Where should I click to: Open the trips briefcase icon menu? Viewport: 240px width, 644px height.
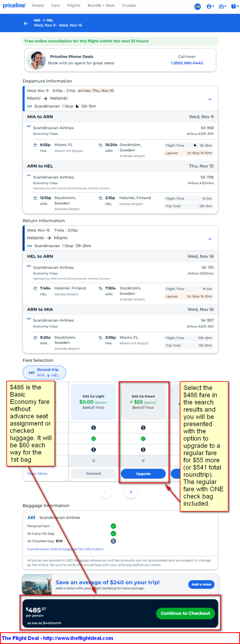click(223, 6)
